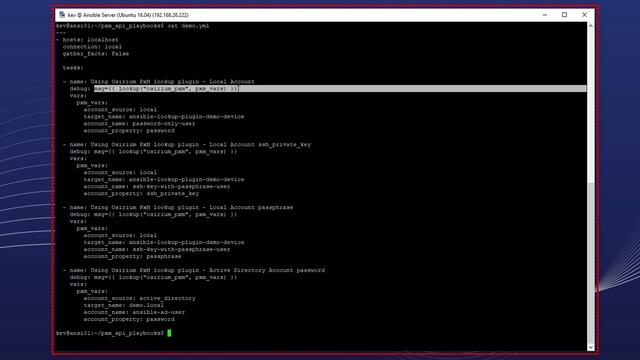
Task: Click the 'tasks:' line
Action: coord(73,68)
